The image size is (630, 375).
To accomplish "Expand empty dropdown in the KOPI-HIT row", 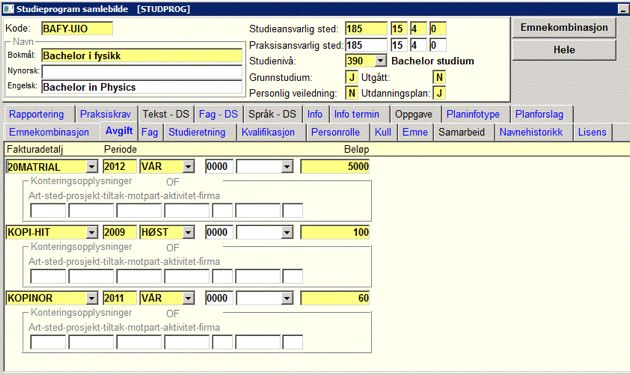I will click(287, 232).
